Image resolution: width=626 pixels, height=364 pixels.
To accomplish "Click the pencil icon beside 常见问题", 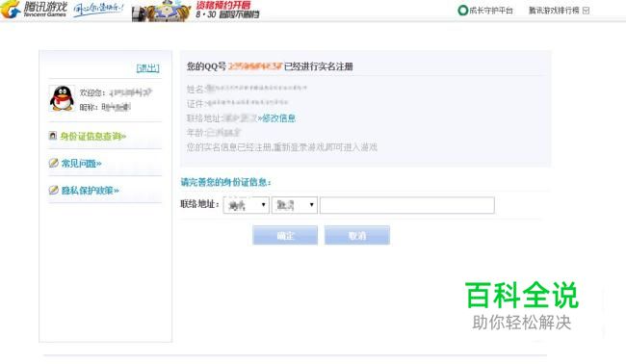I will [x=54, y=163].
